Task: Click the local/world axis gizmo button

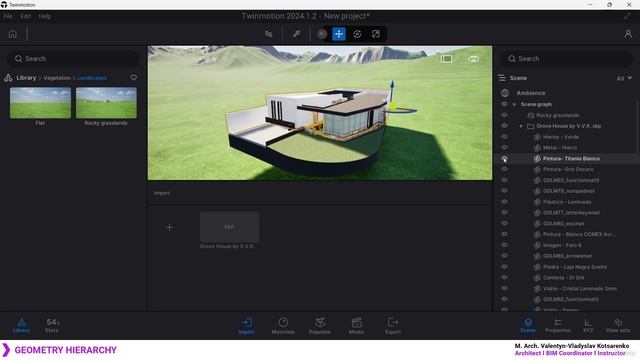Action: tap(322, 34)
